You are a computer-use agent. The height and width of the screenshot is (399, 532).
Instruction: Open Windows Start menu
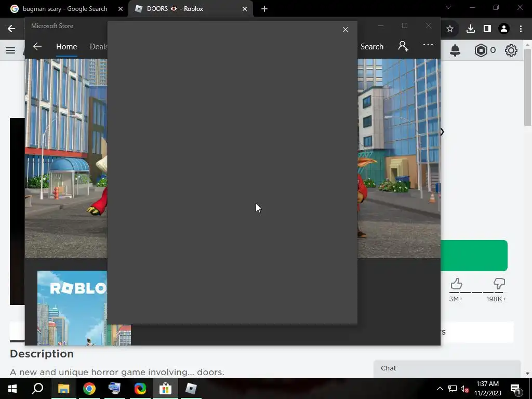click(12, 389)
